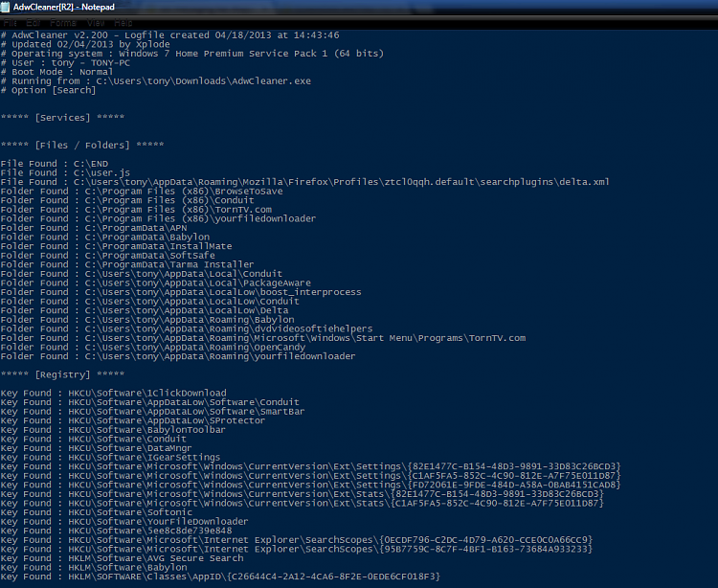Click the HKLM\Software\Babylon key line
The height and width of the screenshot is (588, 718).
click(94, 567)
